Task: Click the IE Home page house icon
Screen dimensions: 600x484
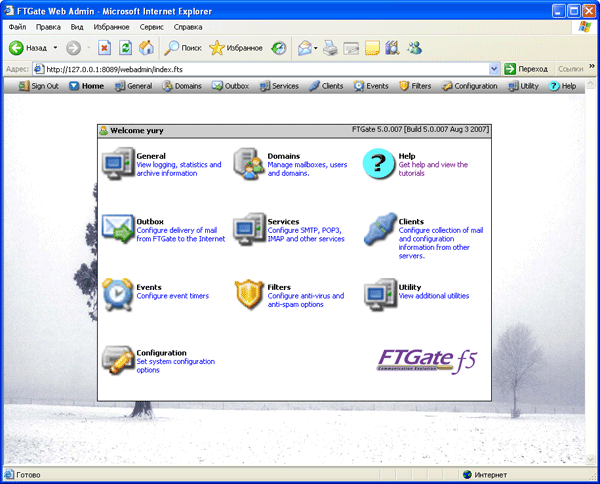Action: (147, 48)
